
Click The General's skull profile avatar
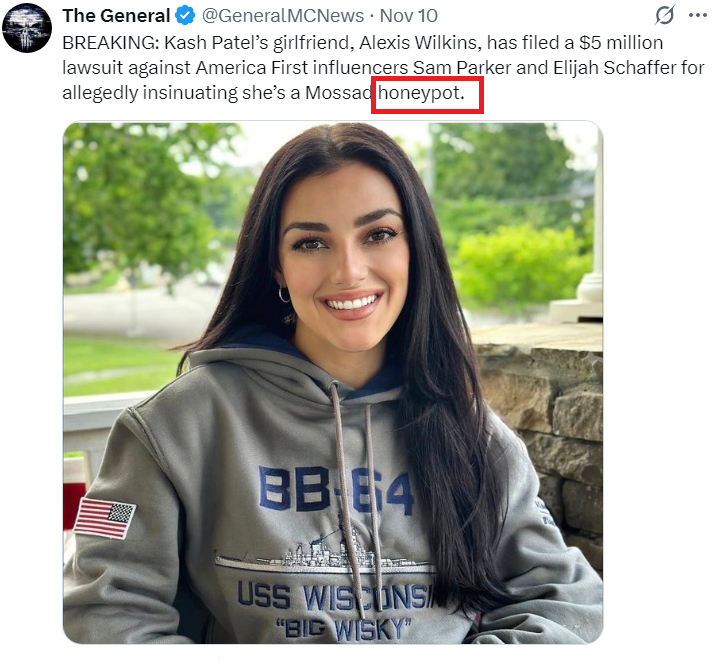pos(27,28)
